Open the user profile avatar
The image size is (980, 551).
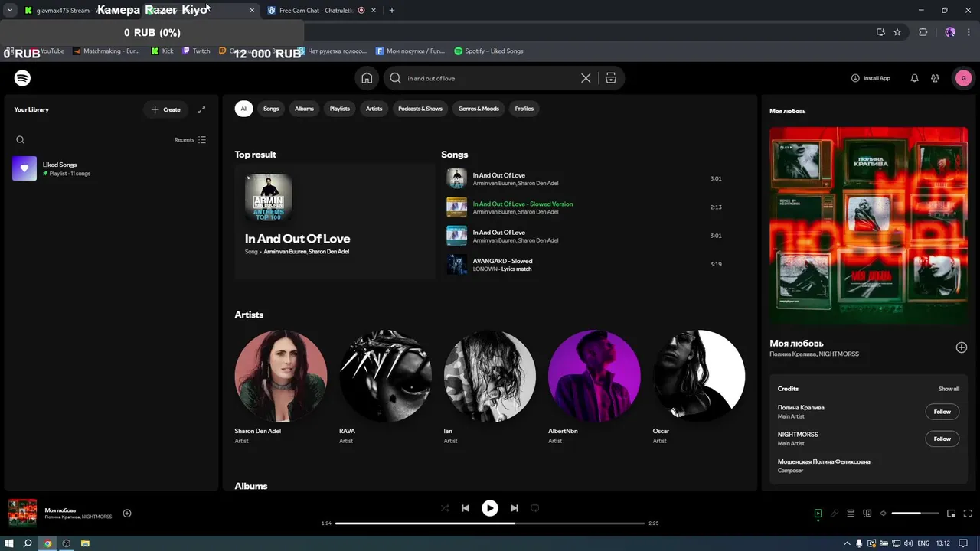coord(963,78)
